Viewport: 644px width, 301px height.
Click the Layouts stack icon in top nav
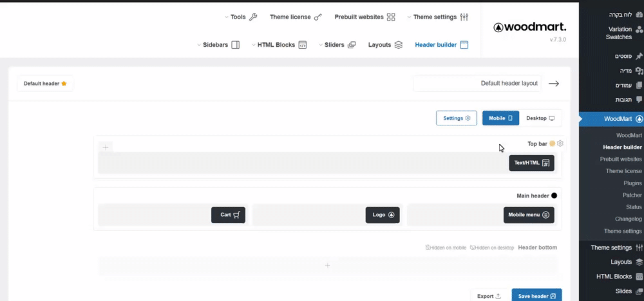[x=399, y=44]
